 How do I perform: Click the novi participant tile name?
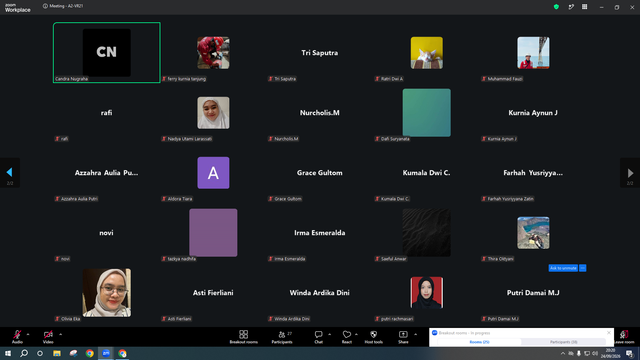point(106,233)
